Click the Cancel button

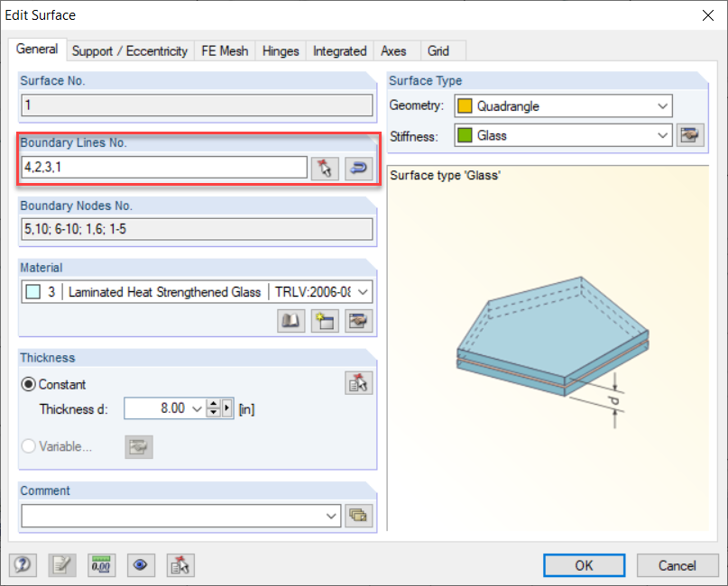[x=677, y=565]
